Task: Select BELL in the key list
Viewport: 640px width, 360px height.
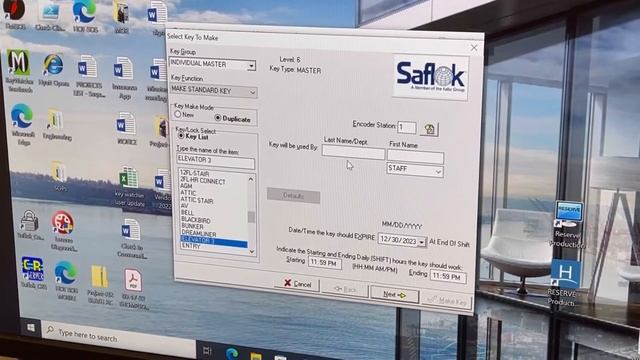Action: pos(188,213)
